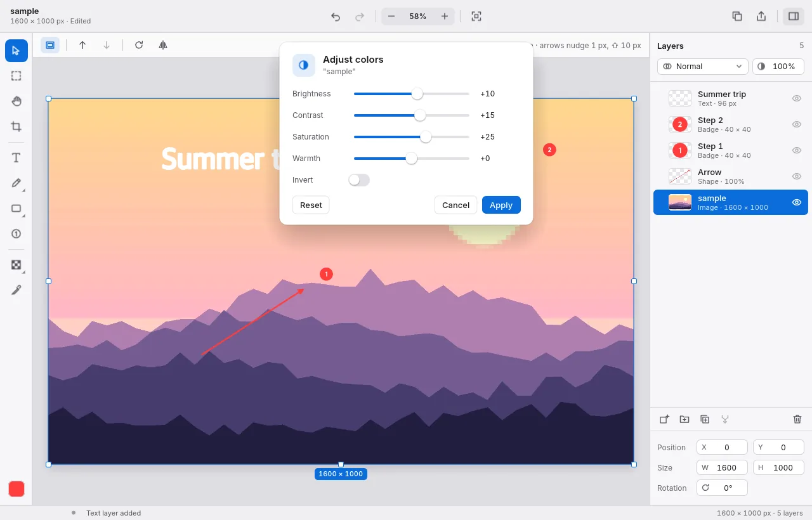812x520 pixels.
Task: Expand the Pencil tool options
Action: 24,190
